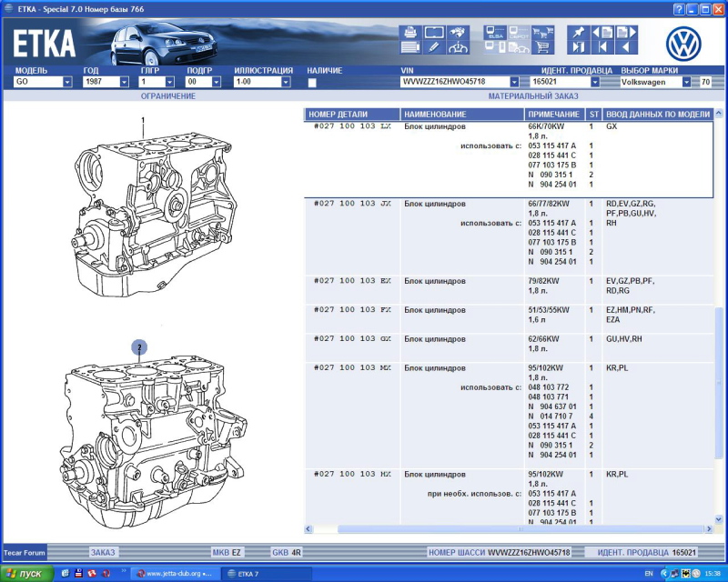This screenshot has height=582, width=728.
Task: Open the multiple shopping carts icon
Action: pyautogui.click(x=542, y=32)
